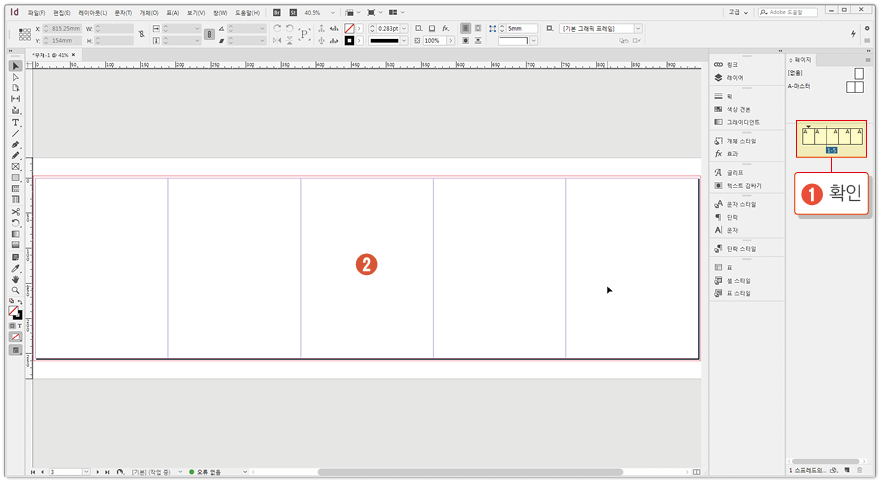Click the flip horizontal icon
Image resolution: width=880 pixels, height=481 pixels.
point(277,40)
